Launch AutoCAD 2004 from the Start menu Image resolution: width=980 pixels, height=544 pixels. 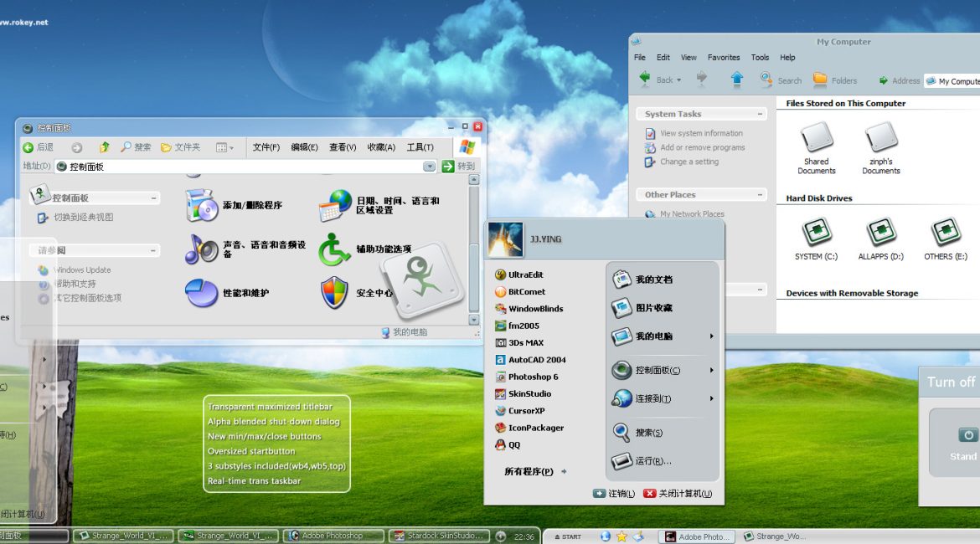click(530, 360)
